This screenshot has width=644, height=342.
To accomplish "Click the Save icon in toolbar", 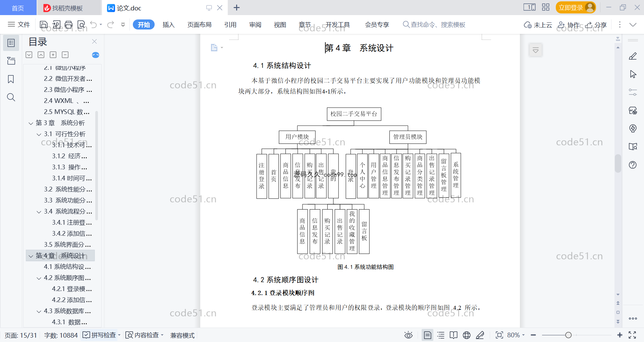I will (x=44, y=24).
